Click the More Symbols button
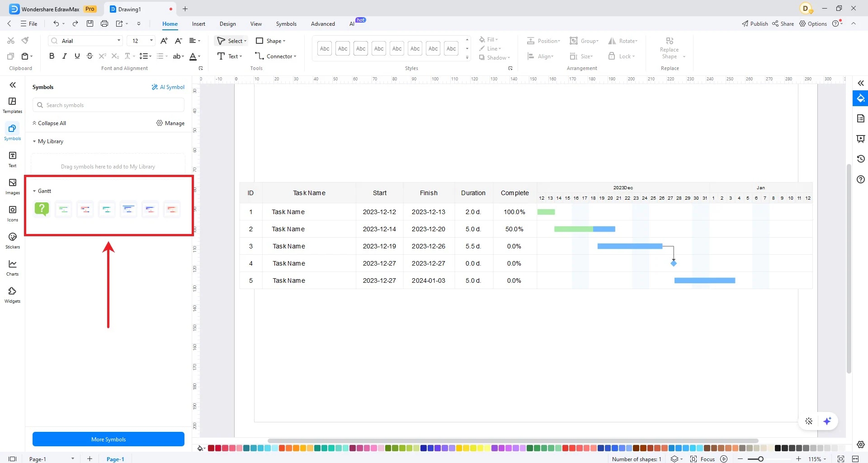 [x=108, y=439]
